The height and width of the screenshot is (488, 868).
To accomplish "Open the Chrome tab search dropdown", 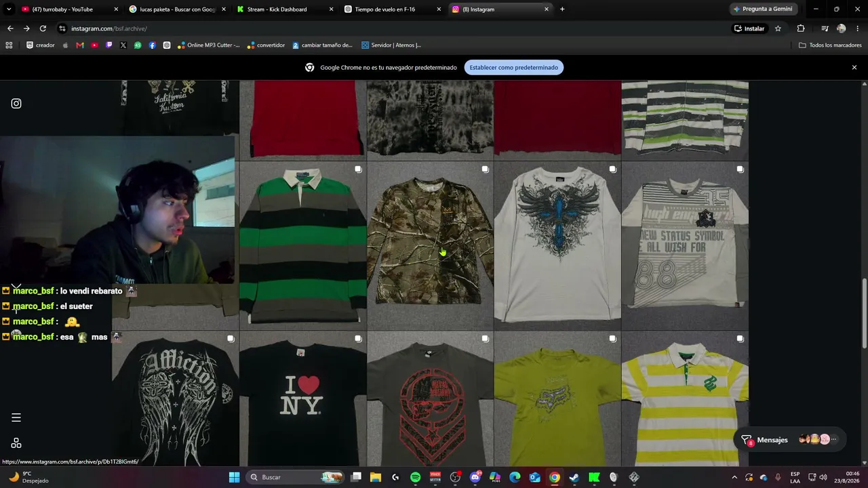I will tap(9, 9).
